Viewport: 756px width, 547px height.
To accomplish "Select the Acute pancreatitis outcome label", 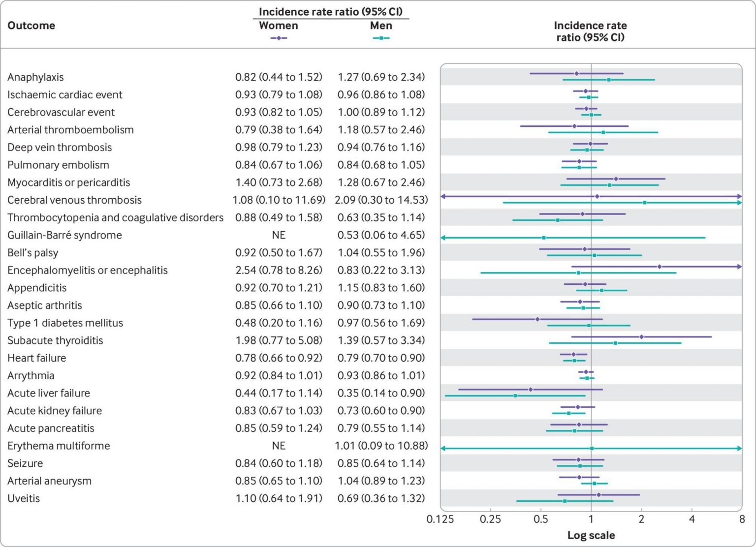I will [51, 428].
